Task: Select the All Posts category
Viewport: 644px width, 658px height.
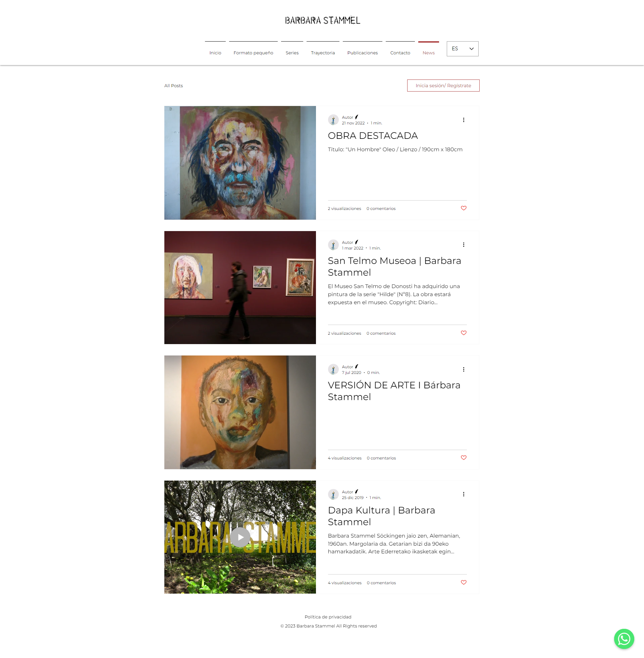Action: point(173,86)
